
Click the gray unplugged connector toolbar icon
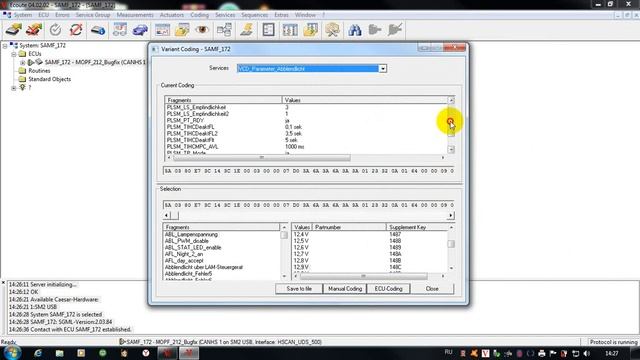click(395, 30)
